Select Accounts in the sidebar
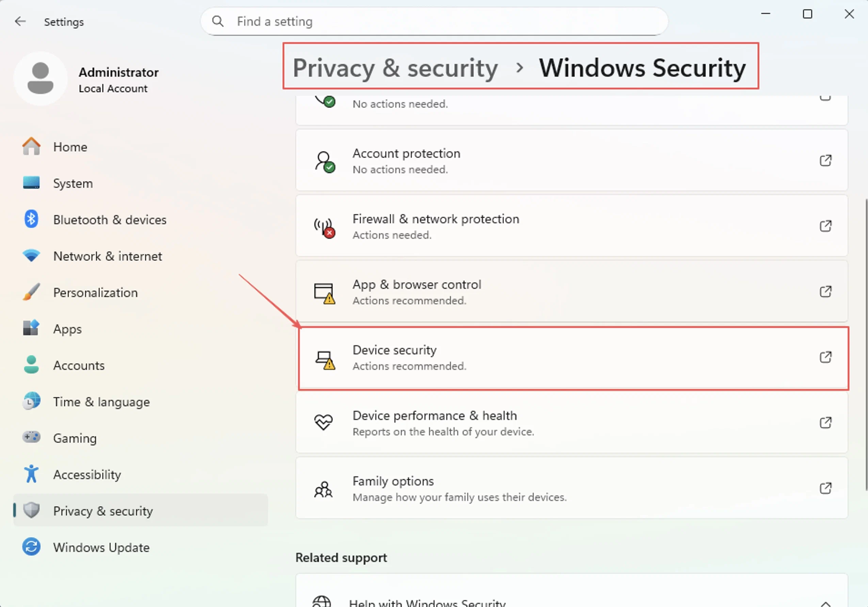The width and height of the screenshot is (868, 607). (140, 365)
